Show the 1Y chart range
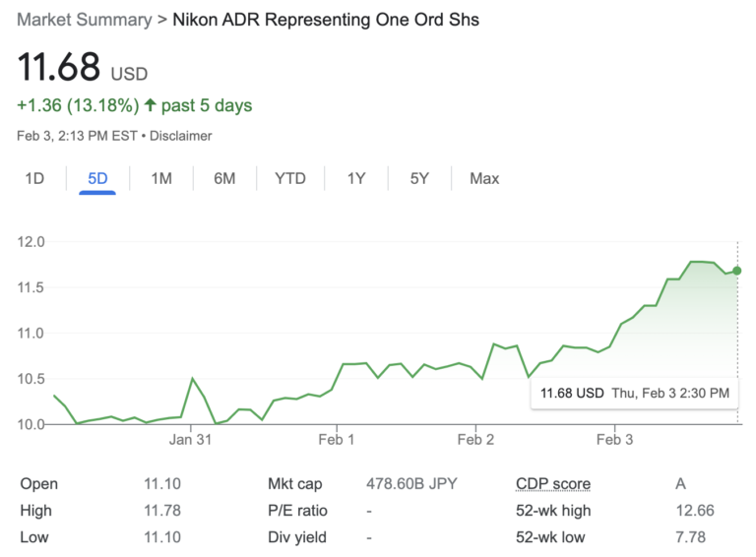 [356, 179]
